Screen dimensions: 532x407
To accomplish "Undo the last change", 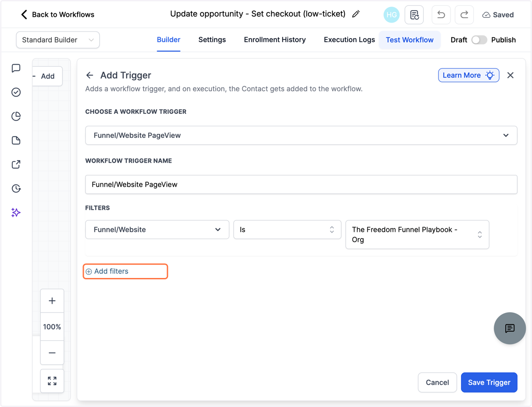I will 441,15.
